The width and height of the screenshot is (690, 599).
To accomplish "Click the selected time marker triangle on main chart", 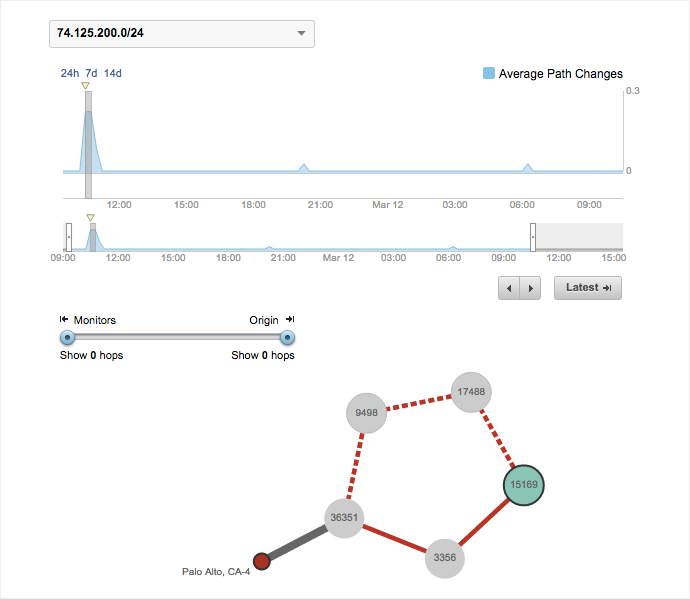I will point(86,86).
